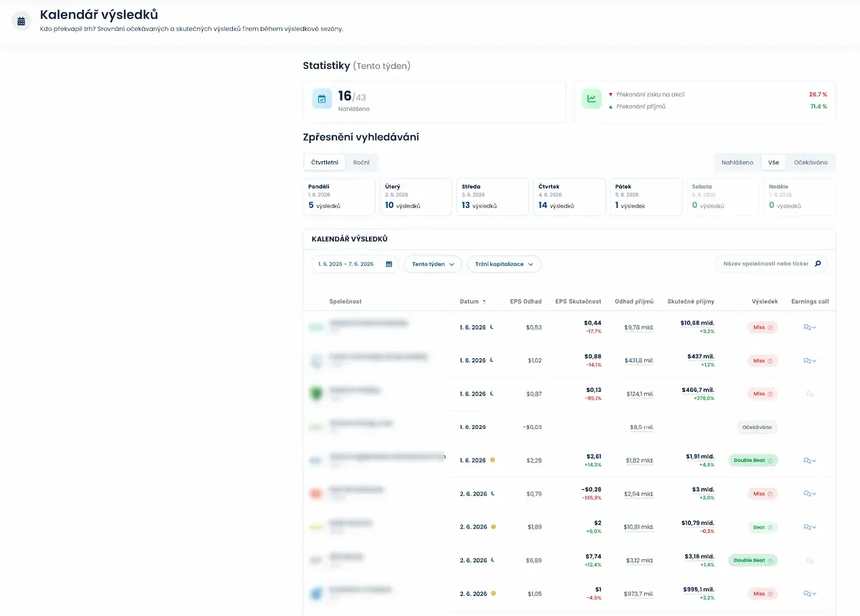The image size is (860, 616).
Task: Open the Tržní kapitalizace sort dropdown
Action: pos(505,264)
